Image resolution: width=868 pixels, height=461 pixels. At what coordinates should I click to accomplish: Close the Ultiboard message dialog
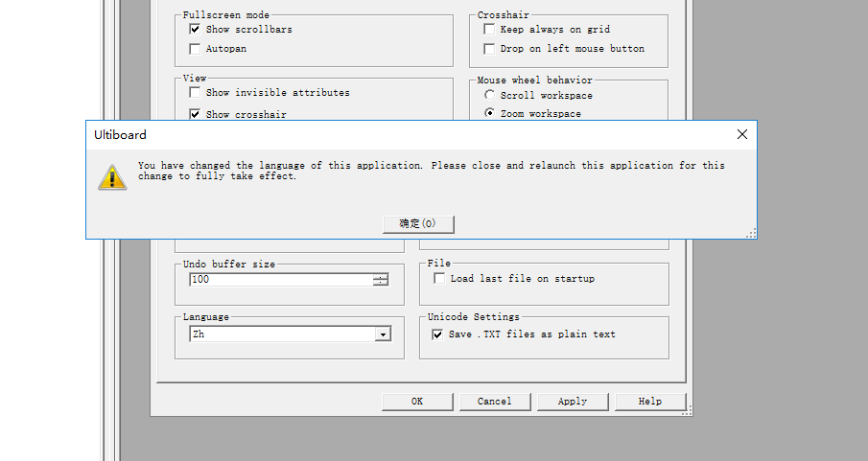coord(742,134)
